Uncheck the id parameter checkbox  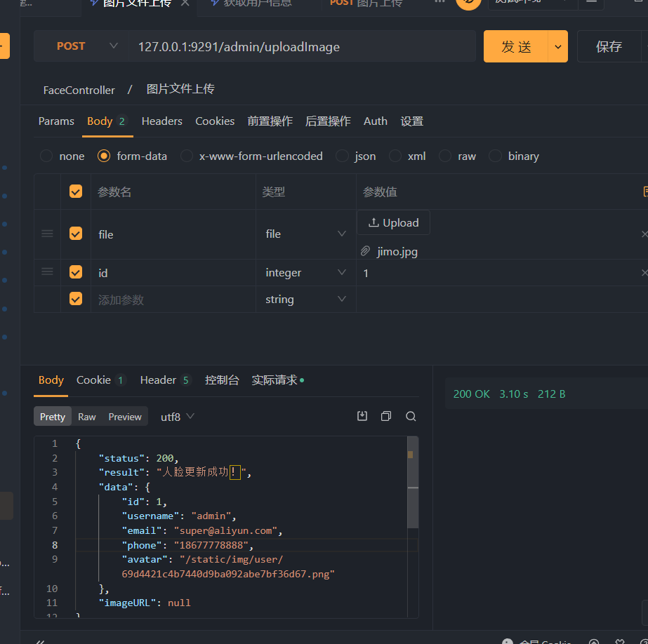(76, 272)
